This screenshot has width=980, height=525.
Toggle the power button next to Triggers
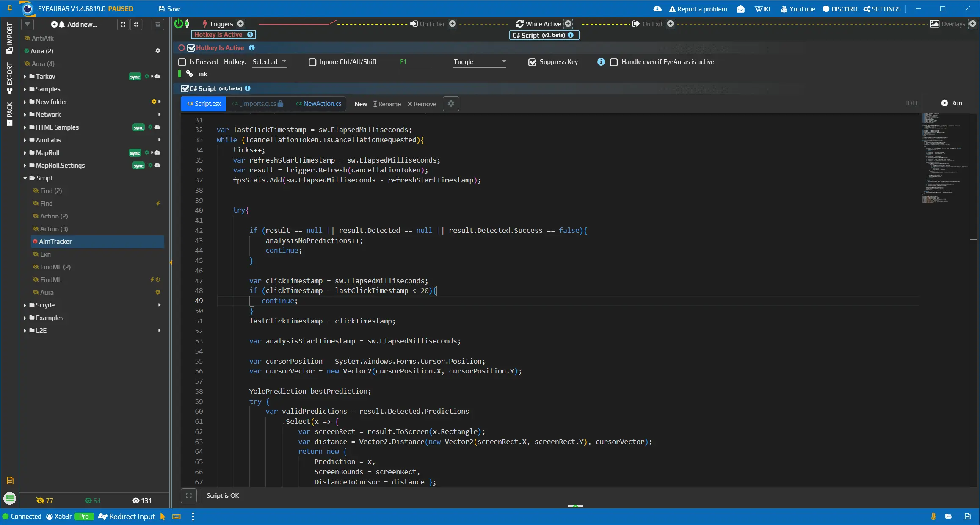tap(179, 24)
